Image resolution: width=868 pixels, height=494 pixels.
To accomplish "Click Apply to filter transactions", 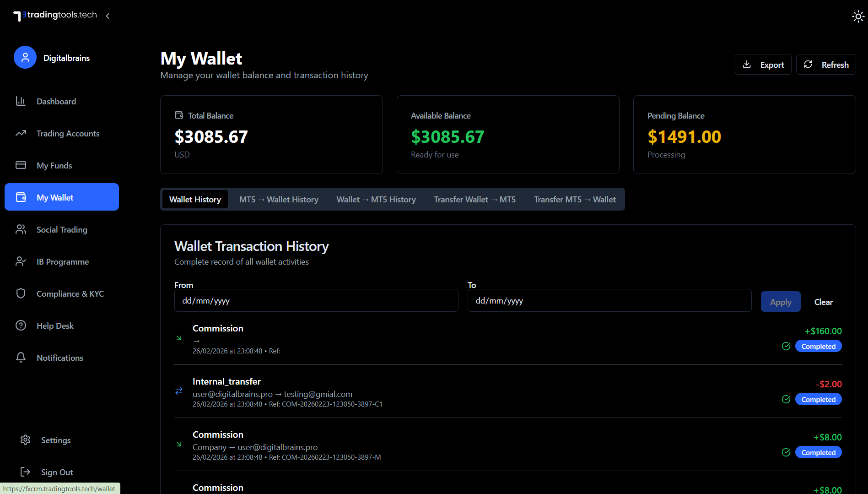I will (780, 302).
